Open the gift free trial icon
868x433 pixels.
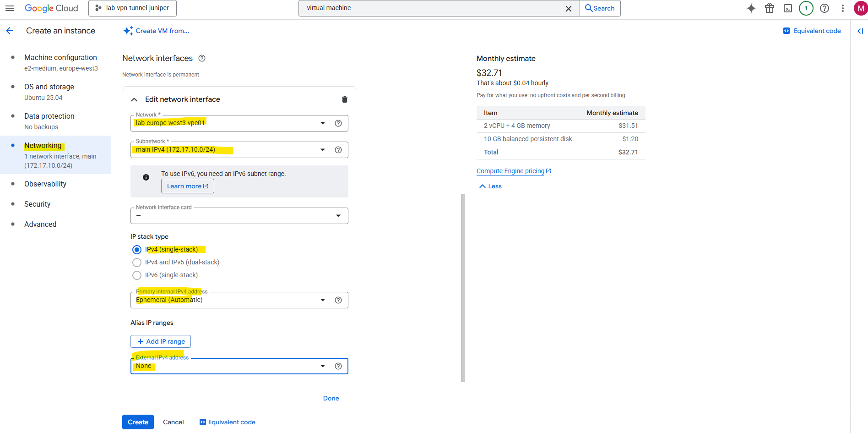coord(770,8)
